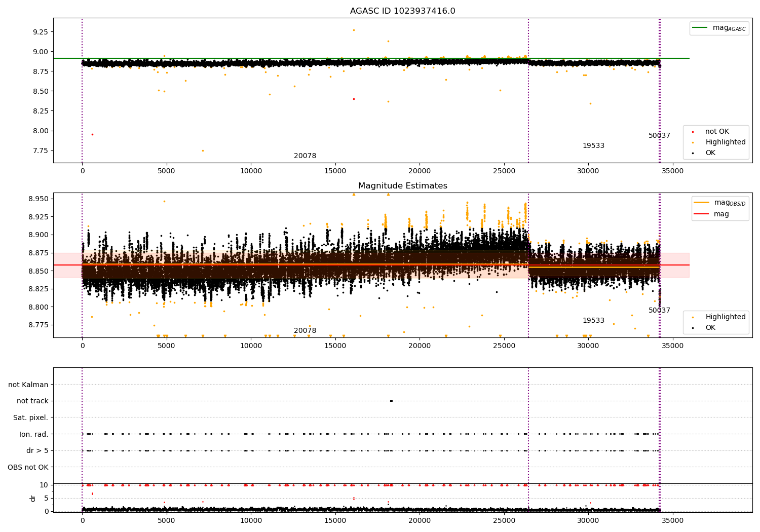Click the plot title AGASC ID 1023937416.0

(x=402, y=11)
